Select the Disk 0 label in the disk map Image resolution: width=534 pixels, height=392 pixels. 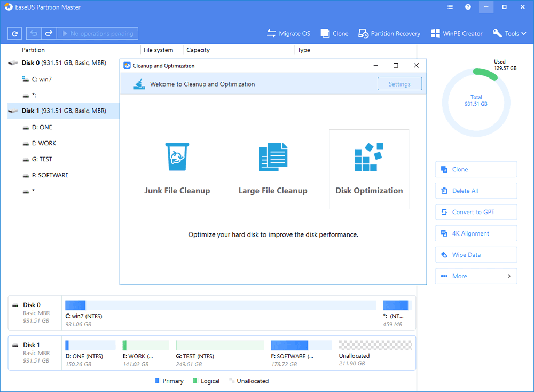pyautogui.click(x=32, y=305)
